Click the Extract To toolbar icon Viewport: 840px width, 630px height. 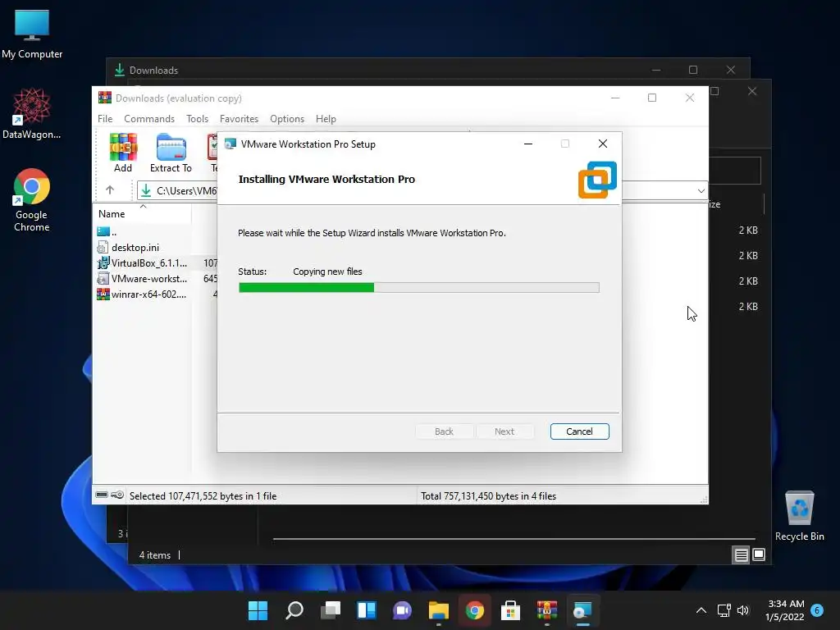pyautogui.click(x=171, y=153)
